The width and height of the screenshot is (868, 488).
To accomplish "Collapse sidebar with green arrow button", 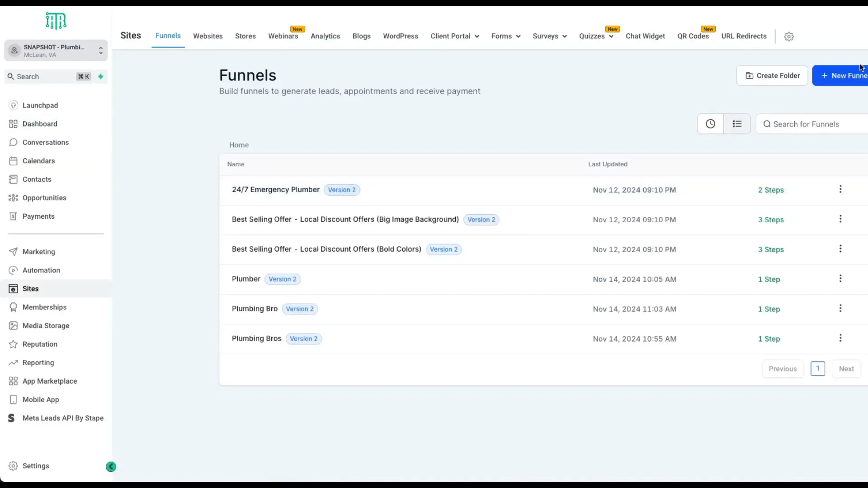I will point(111,467).
